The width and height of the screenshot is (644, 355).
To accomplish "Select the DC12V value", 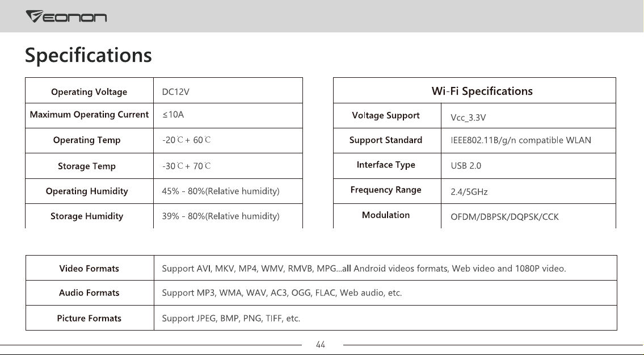I will point(176,92).
